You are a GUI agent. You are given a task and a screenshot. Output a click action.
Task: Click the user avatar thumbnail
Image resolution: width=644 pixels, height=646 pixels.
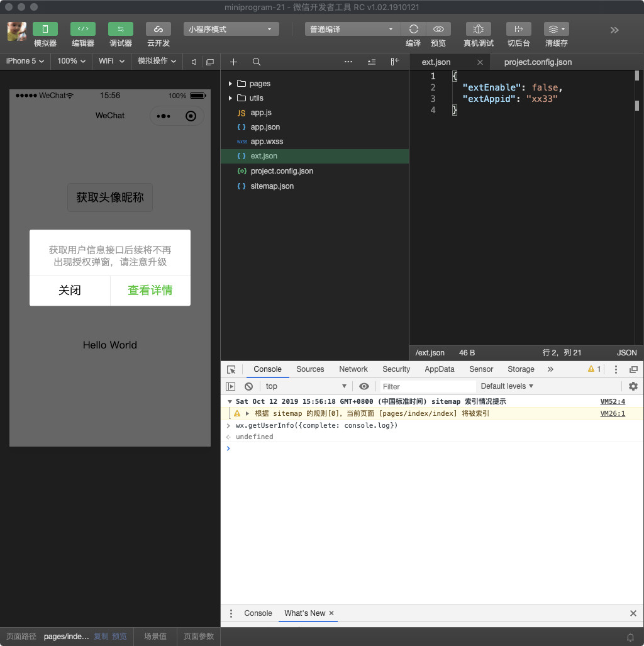pyautogui.click(x=17, y=31)
